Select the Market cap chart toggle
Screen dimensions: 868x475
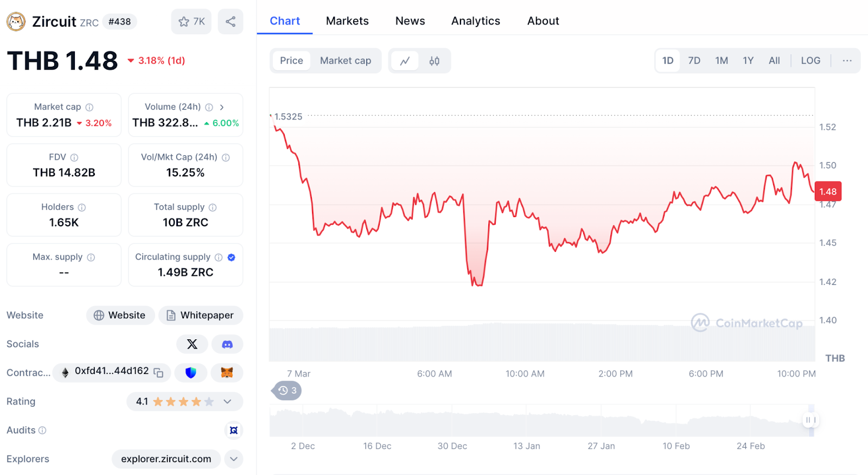tap(346, 61)
